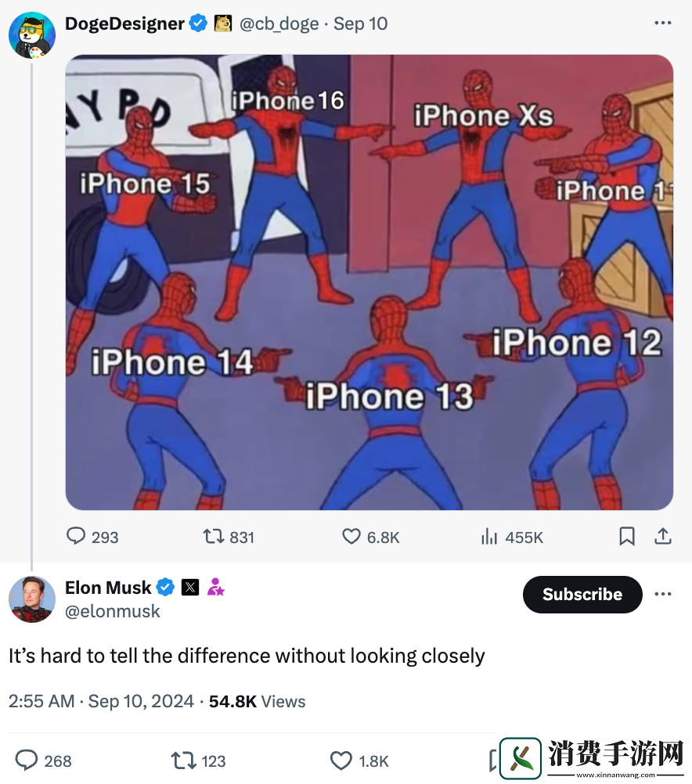Repost DogeDesigner's Spider-Man meme post
Image resolution: width=692 pixels, height=784 pixels.
213,537
